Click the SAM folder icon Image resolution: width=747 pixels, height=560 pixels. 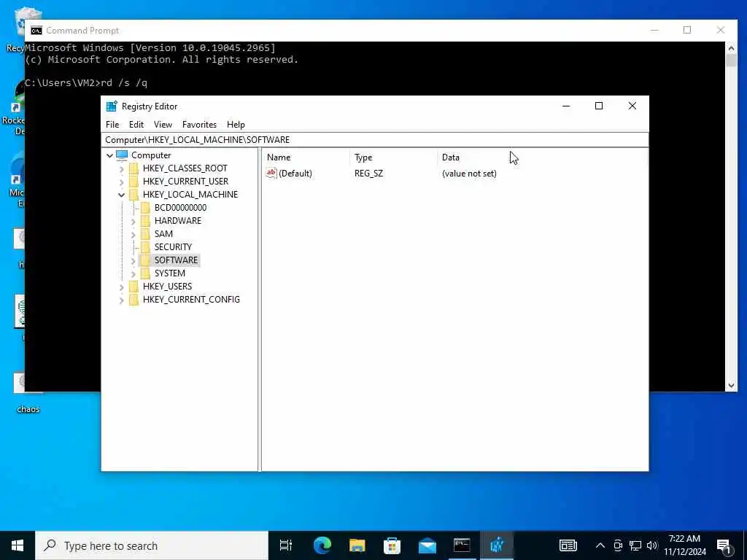146,234
